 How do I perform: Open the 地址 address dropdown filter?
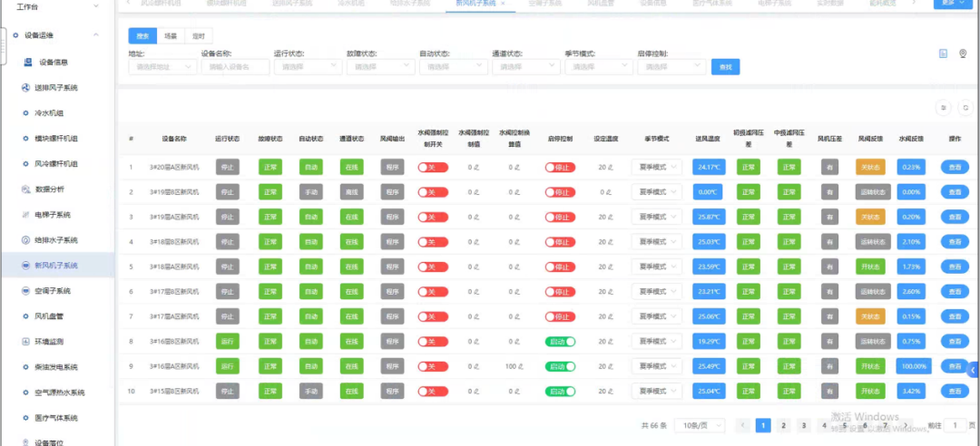point(162,67)
